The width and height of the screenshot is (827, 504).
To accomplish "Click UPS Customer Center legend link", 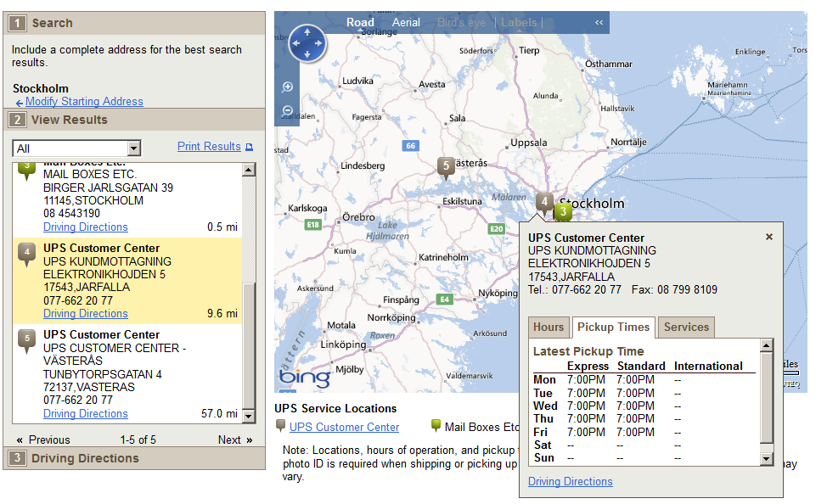I will [344, 427].
